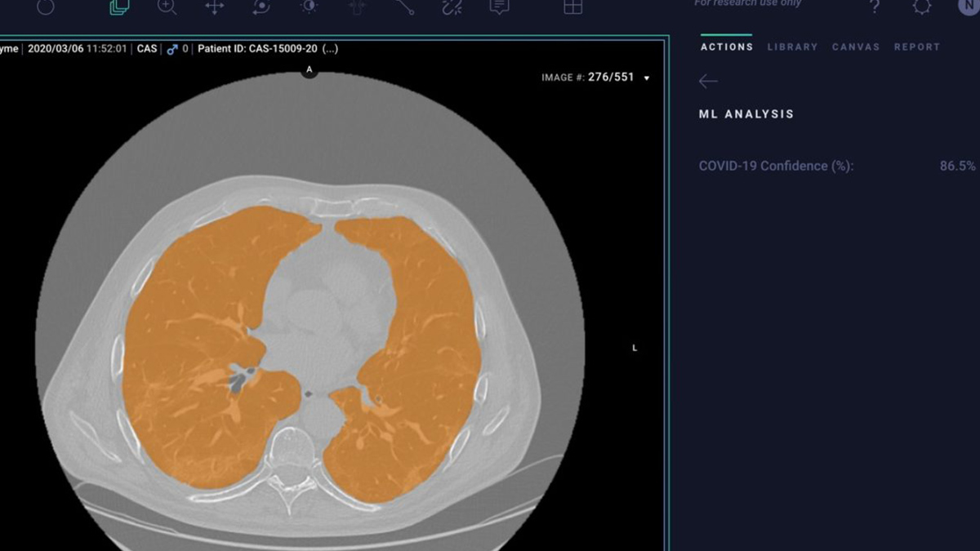Switch to the Library tab
980x551 pixels.
[x=792, y=47]
